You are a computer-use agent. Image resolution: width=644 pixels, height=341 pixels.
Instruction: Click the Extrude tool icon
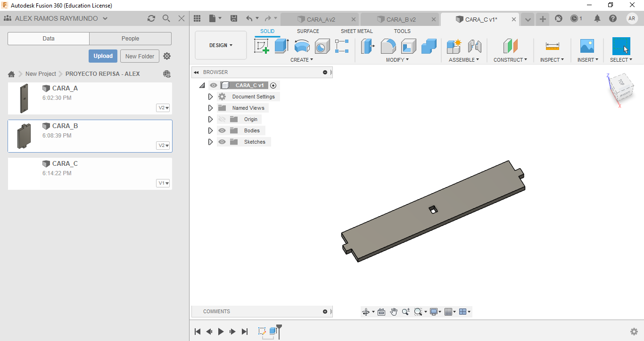[x=281, y=46]
